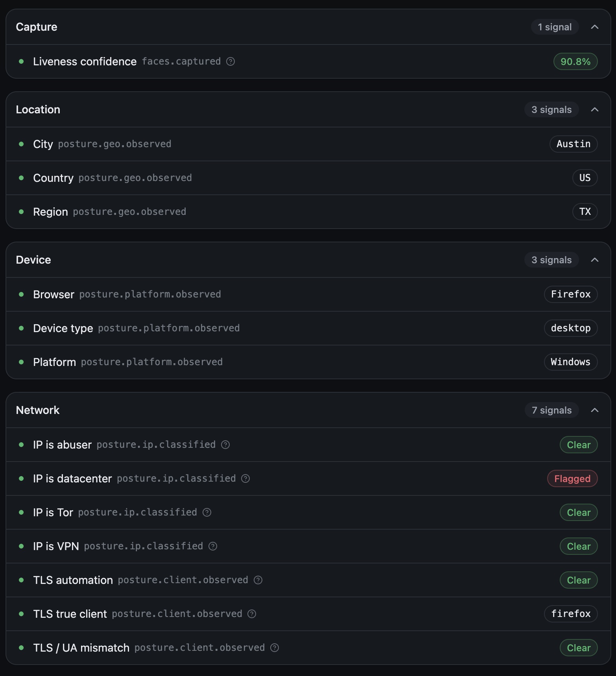Image resolution: width=616 pixels, height=676 pixels.
Task: Click the Firefox browser value
Action: click(x=571, y=294)
